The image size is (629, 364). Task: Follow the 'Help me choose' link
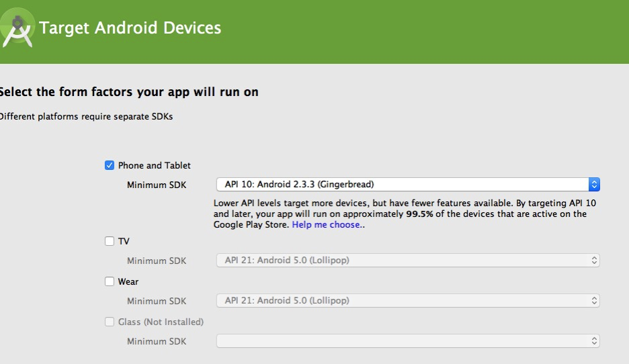coord(326,224)
